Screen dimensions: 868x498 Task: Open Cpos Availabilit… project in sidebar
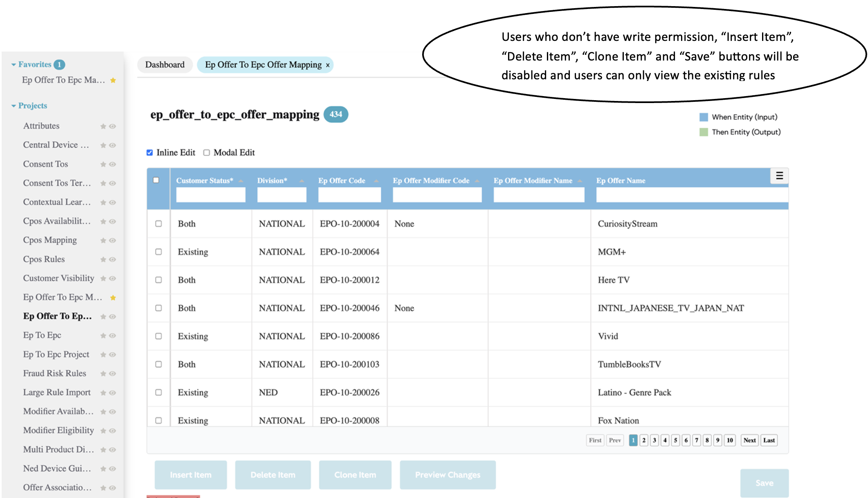point(57,221)
